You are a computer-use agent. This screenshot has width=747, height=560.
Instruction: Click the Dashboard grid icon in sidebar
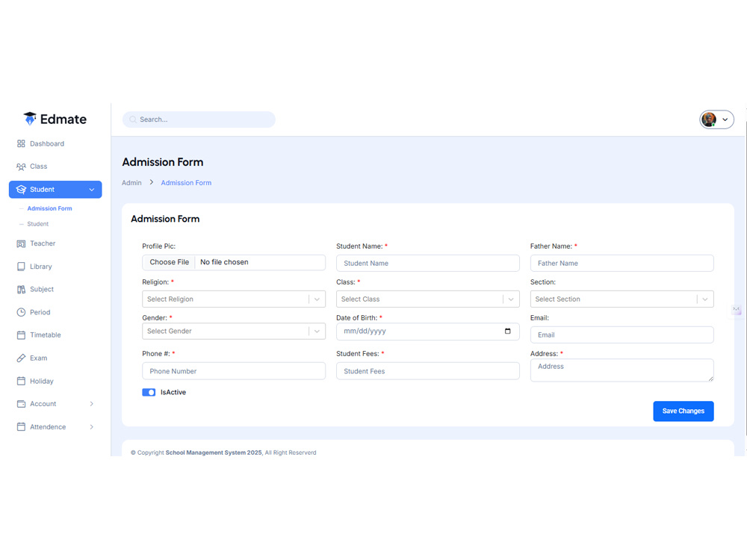point(21,143)
